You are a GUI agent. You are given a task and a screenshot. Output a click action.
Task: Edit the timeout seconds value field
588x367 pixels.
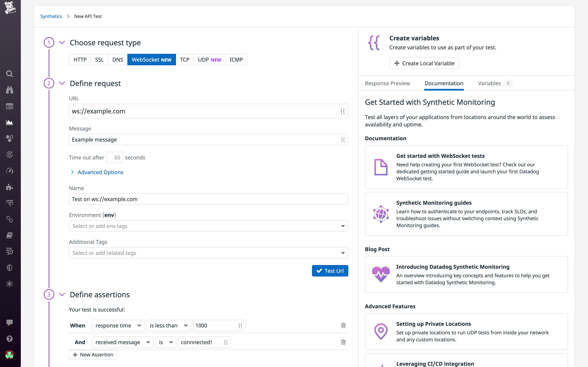tap(115, 157)
